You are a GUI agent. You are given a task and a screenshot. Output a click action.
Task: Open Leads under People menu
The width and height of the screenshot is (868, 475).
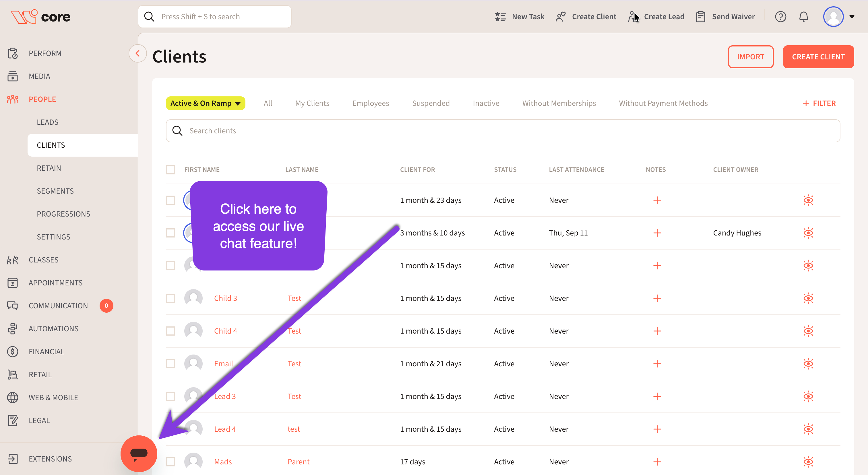point(48,122)
